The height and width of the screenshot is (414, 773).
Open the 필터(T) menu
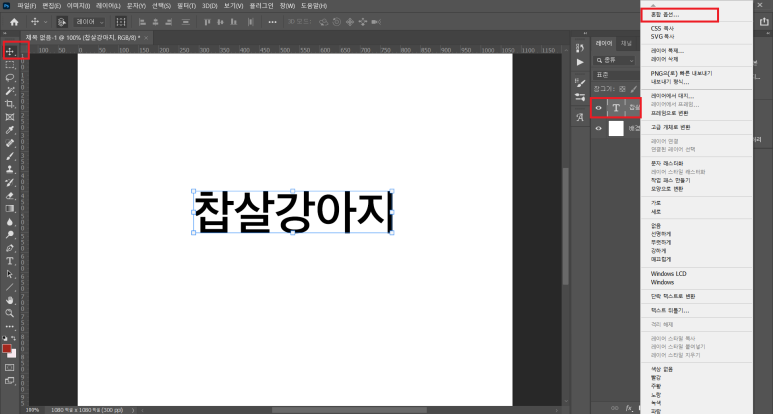tap(186, 6)
